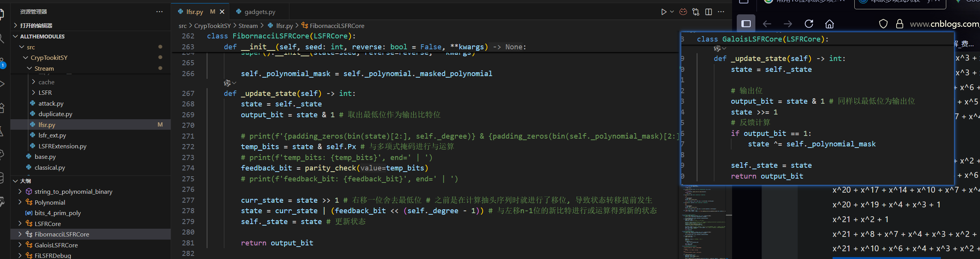980x259 pixels.
Task: Click the orange cat-face extension icon
Action: coord(683,12)
